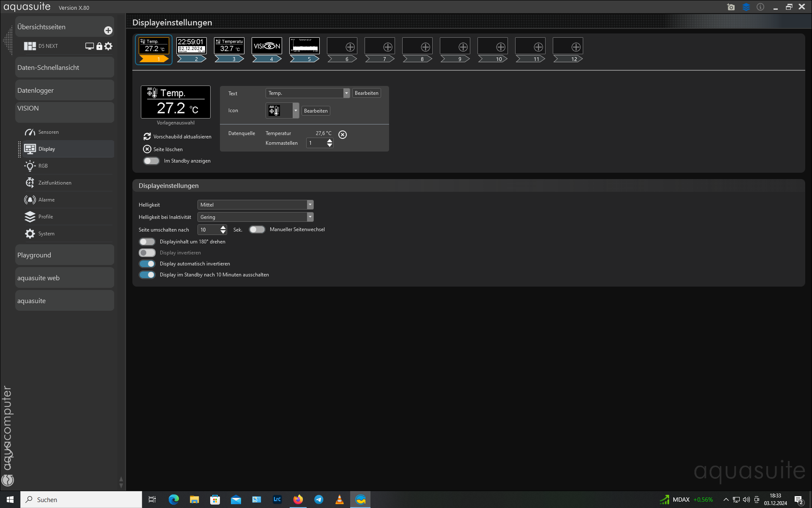Click the screenshot camera icon in title bar
The height and width of the screenshot is (508, 812).
click(731, 7)
